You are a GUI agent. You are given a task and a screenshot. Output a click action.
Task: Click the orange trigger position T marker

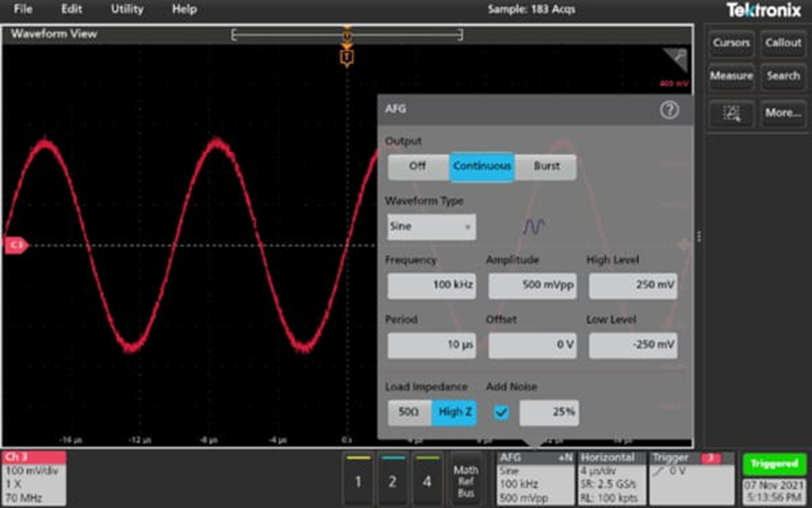click(347, 57)
